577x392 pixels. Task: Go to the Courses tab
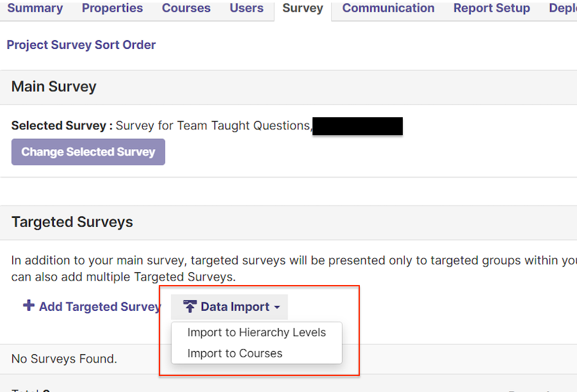pyautogui.click(x=186, y=8)
